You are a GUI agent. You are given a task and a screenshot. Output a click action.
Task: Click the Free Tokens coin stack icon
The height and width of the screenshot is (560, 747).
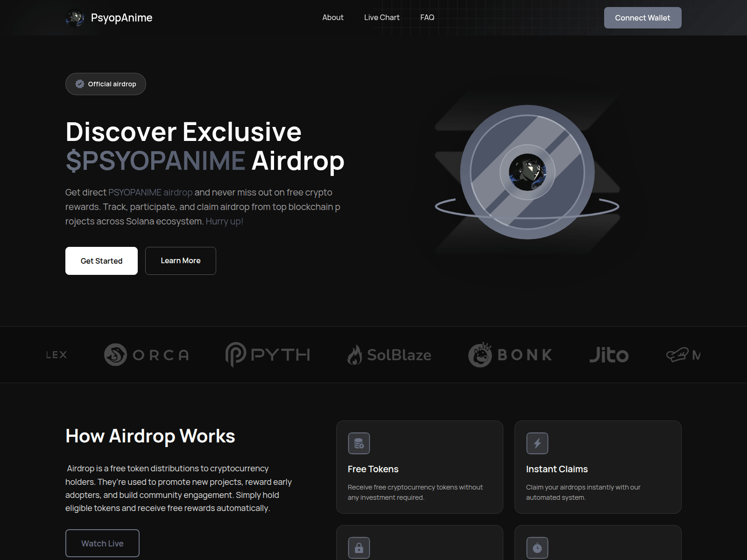[x=359, y=443]
